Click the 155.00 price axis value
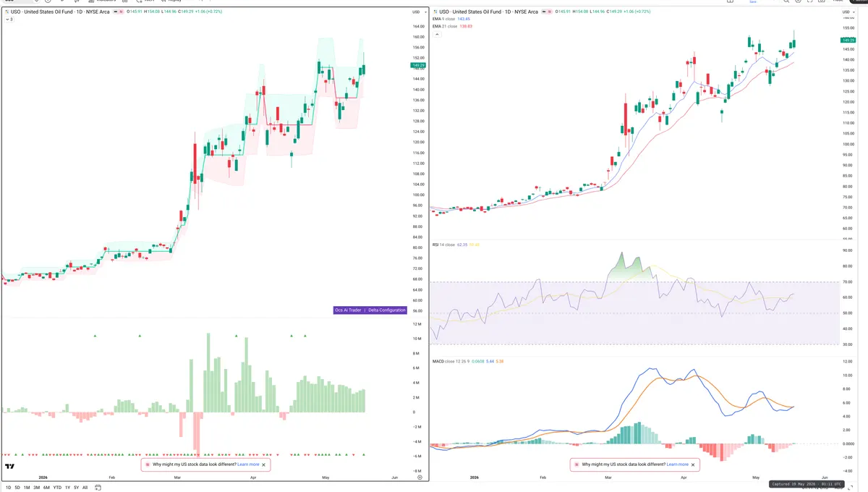This screenshot has height=492, width=868. click(848, 28)
